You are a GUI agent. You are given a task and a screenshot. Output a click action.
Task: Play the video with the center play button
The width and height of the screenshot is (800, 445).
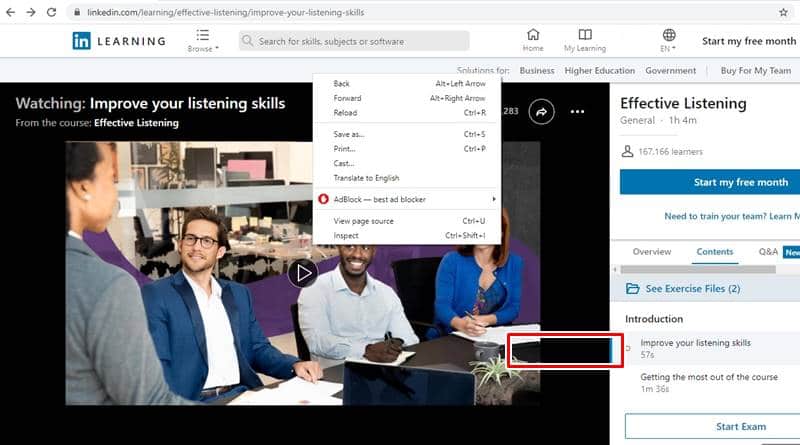(x=303, y=274)
